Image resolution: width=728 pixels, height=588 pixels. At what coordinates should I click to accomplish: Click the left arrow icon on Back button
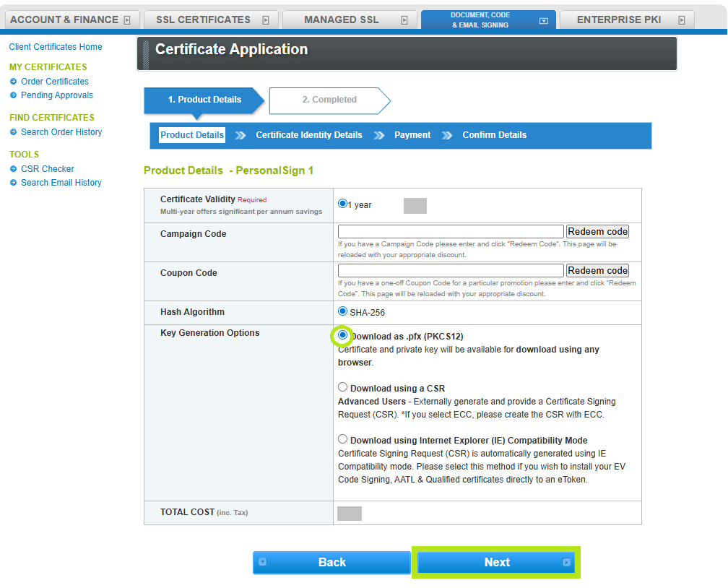point(262,562)
